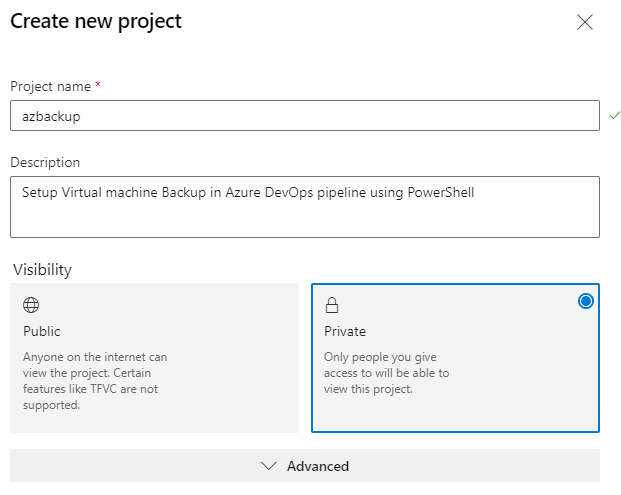Click the Visibility heading
Image resolution: width=621 pixels, height=495 pixels.
pyautogui.click(x=42, y=270)
